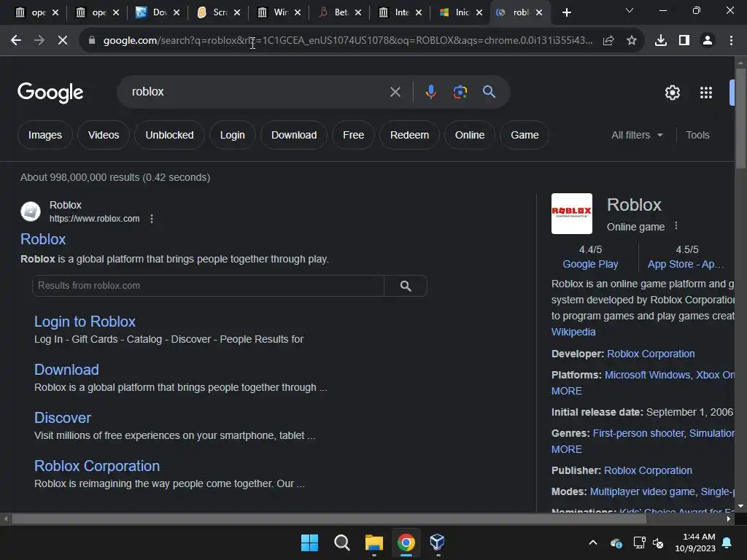
Task: Open Chrome three-dot menu
Action: point(731,41)
